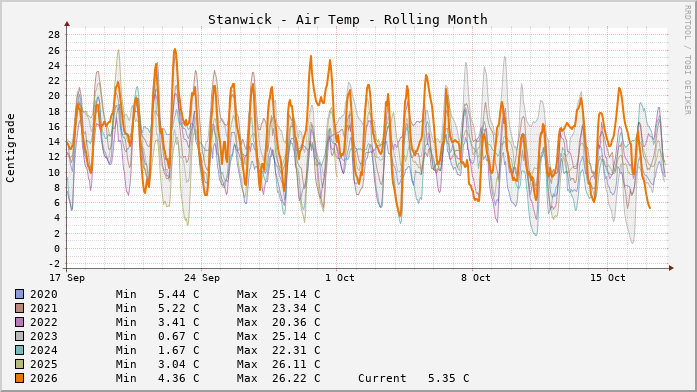
Task: Click the teal 2024 legend color swatch
Action: pos(20,350)
